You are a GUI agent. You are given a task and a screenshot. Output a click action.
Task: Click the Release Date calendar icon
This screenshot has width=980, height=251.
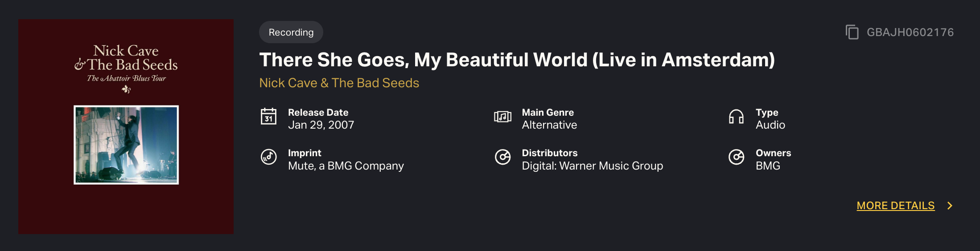pyautogui.click(x=268, y=117)
